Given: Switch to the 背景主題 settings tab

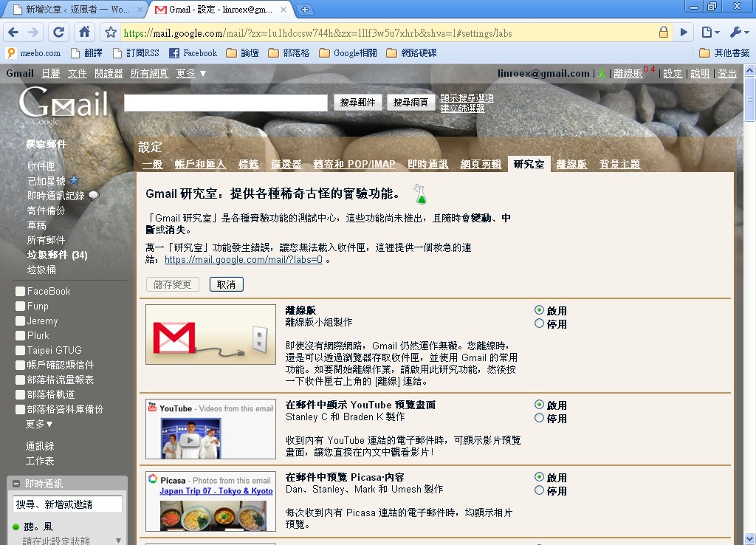Looking at the screenshot, I should tap(619, 165).
